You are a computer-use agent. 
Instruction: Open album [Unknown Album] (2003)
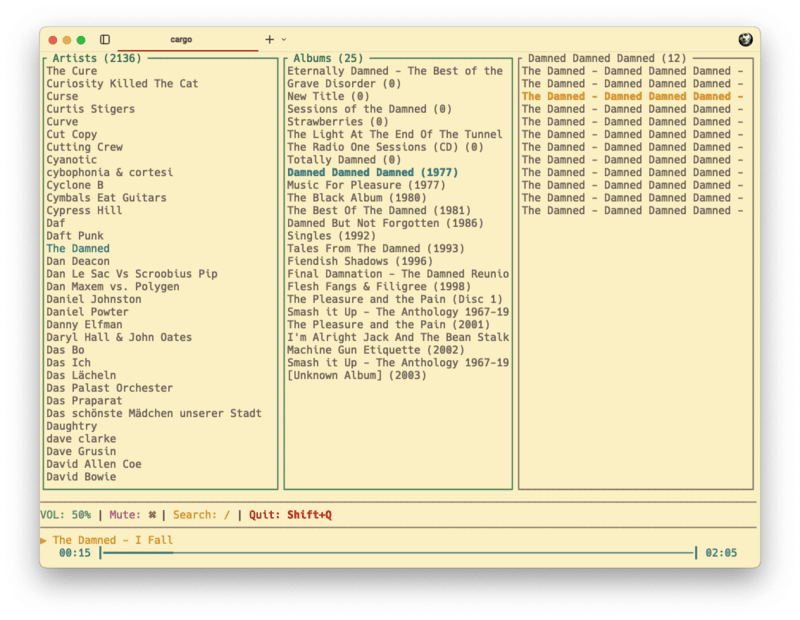(x=357, y=376)
